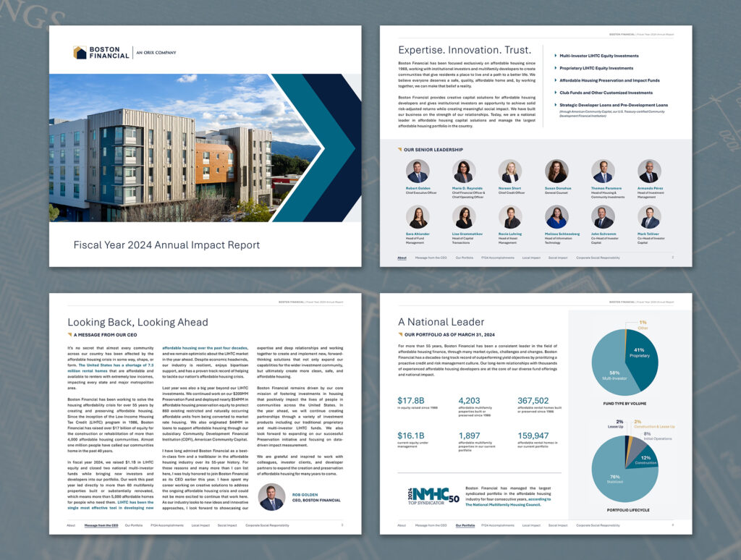This screenshot has width=741, height=560.
Task: Click the gold marker beside A Message From Our CEO
Action: 69,334
